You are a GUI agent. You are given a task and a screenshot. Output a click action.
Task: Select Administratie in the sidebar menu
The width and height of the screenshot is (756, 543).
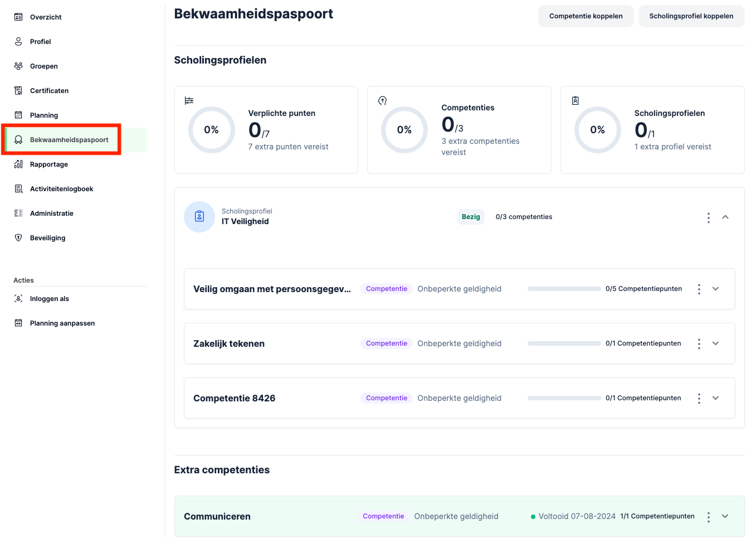52,214
